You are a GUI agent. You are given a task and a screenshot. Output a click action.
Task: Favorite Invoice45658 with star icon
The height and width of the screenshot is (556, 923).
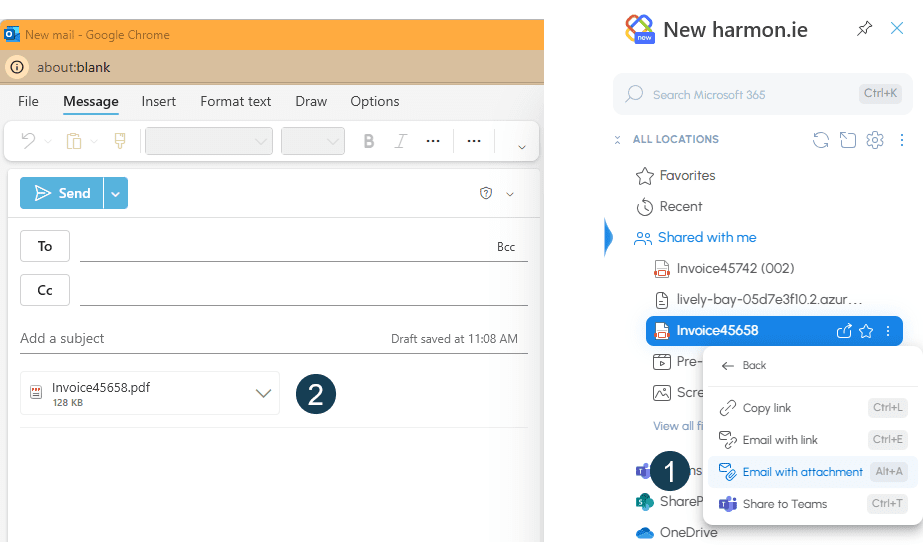point(866,331)
